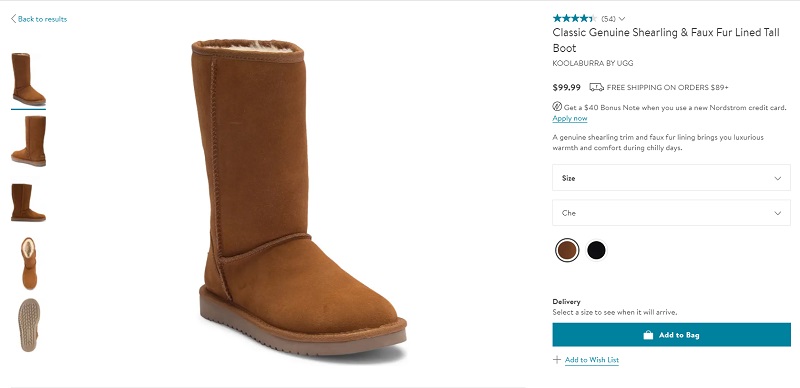Open the Che color dropdown
800x388 pixels.
point(671,213)
